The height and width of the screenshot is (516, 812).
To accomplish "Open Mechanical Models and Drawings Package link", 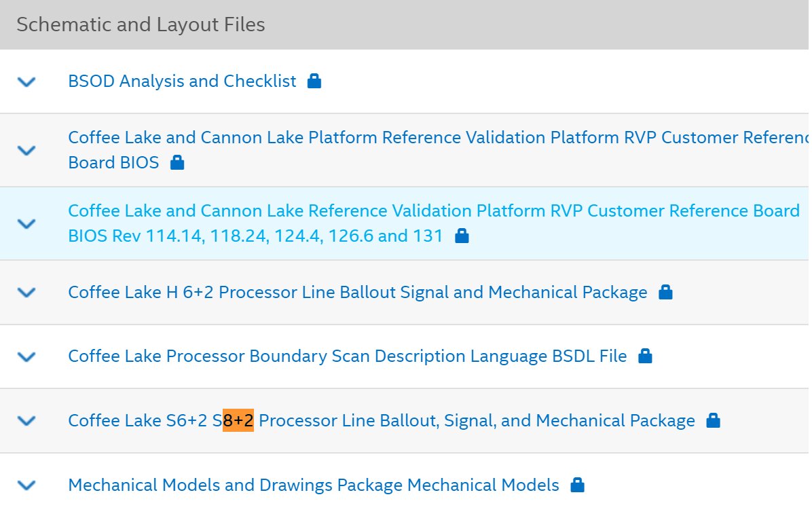I will coord(314,485).
